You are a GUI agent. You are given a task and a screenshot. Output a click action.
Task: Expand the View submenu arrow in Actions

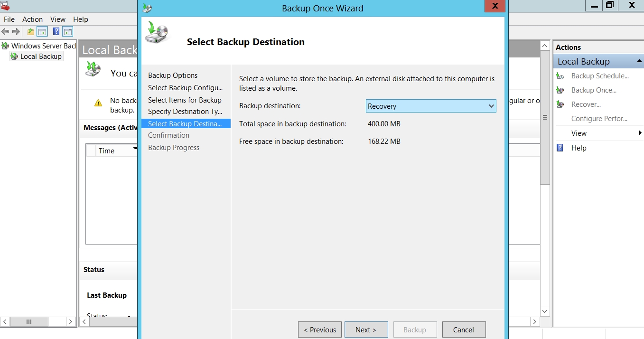coord(640,133)
